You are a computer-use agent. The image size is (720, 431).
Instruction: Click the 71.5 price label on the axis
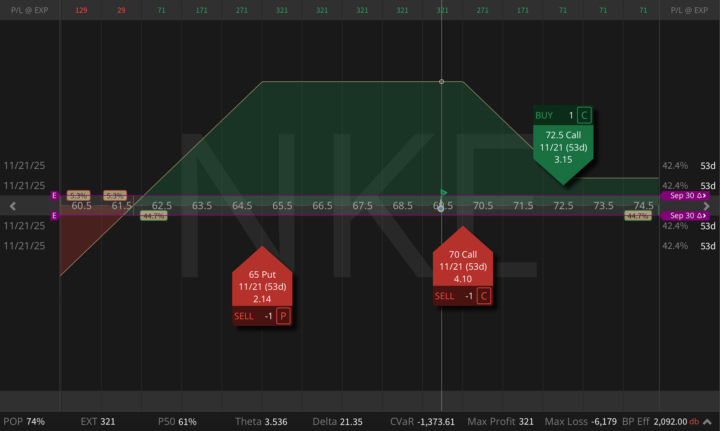[x=523, y=206]
